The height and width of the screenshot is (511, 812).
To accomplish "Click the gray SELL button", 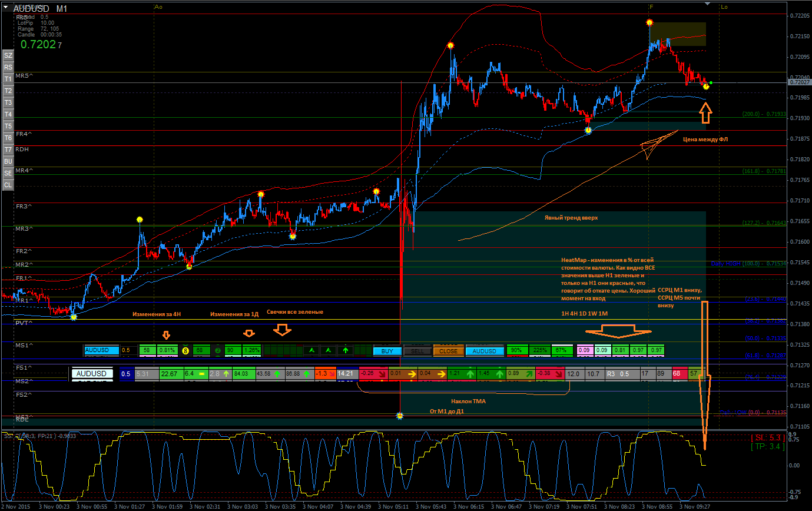I will click(417, 351).
